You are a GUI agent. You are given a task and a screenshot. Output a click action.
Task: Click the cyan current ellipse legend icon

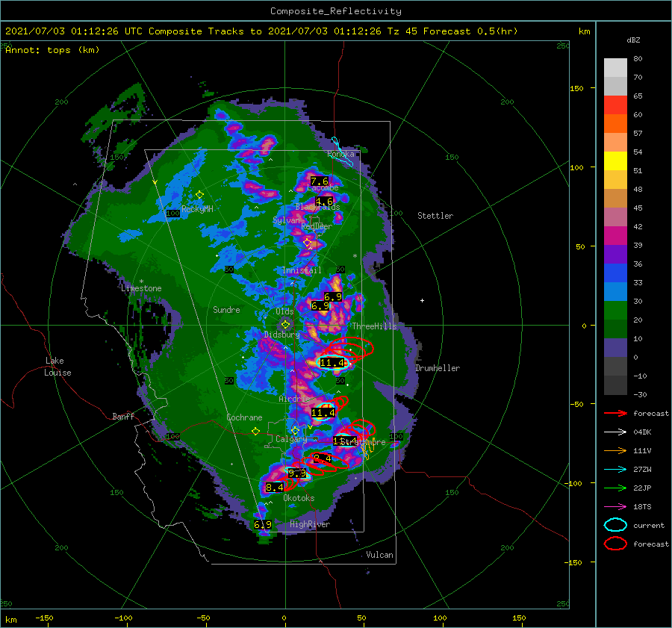615,525
